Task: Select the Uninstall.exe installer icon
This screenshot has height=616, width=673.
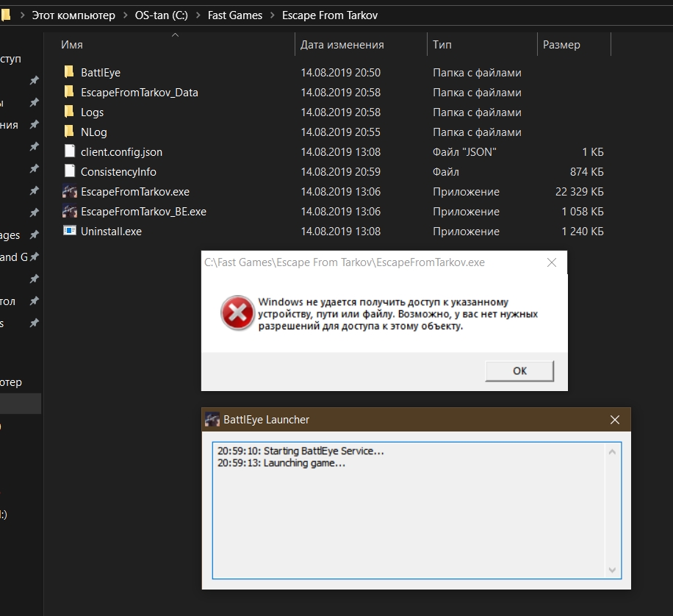Action: pos(70,231)
